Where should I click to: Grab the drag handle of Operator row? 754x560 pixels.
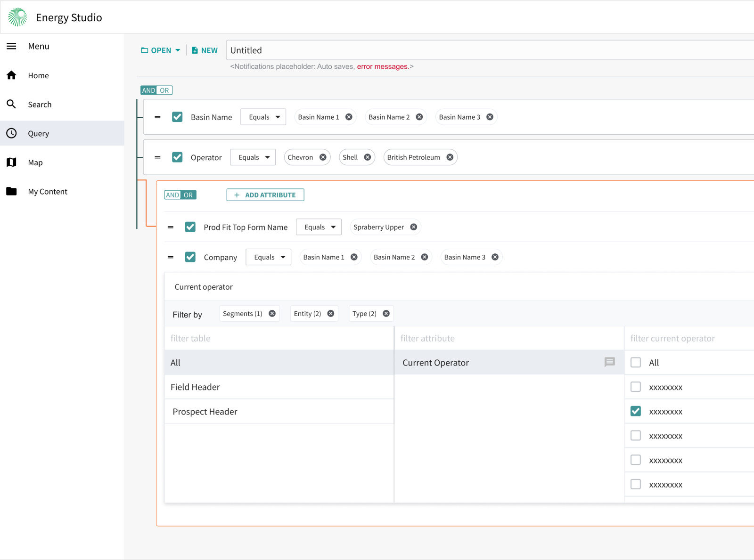[x=158, y=157]
